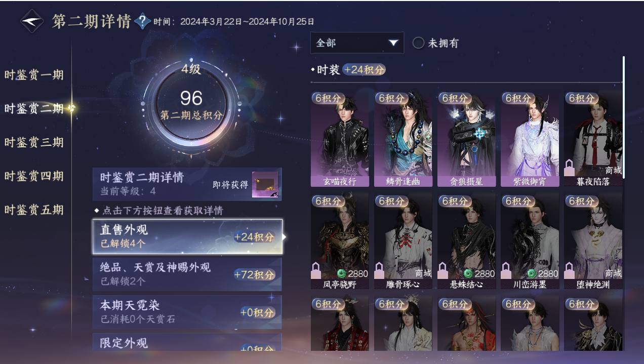The width and height of the screenshot is (644, 364).
Task: Click the back arrow icon at top left
Action: click(31, 21)
